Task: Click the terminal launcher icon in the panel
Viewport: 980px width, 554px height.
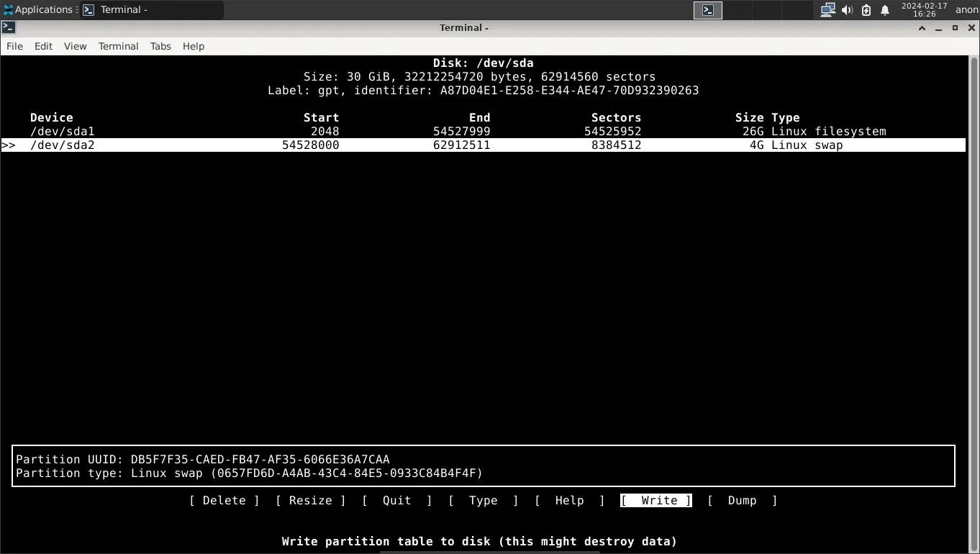Action: (707, 9)
